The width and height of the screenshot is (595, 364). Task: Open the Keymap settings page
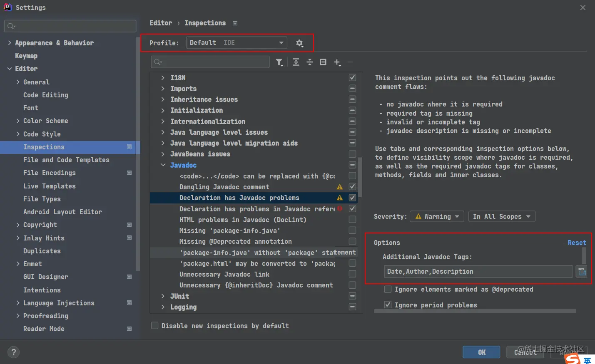point(26,56)
